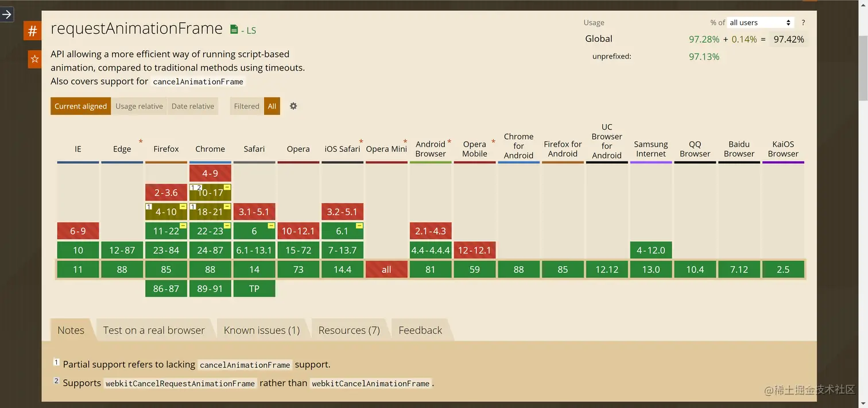Click the unprefixed 97.13% value

(x=704, y=56)
